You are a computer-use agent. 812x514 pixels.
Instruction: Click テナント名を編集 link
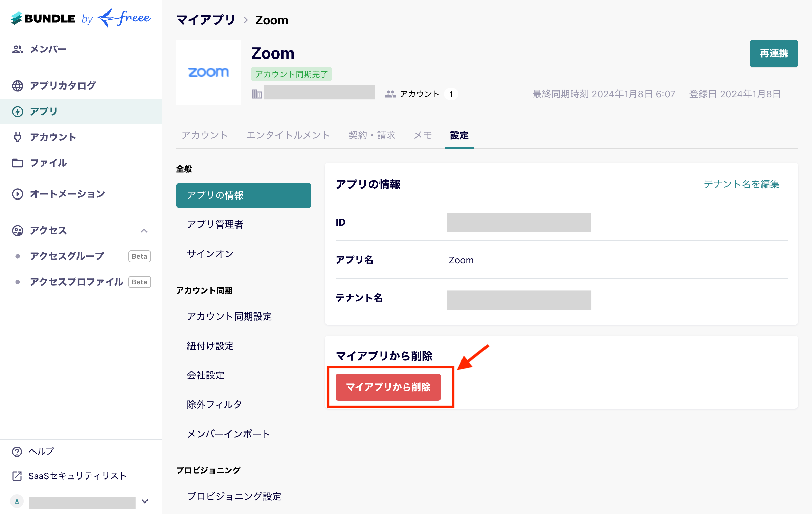(x=741, y=184)
